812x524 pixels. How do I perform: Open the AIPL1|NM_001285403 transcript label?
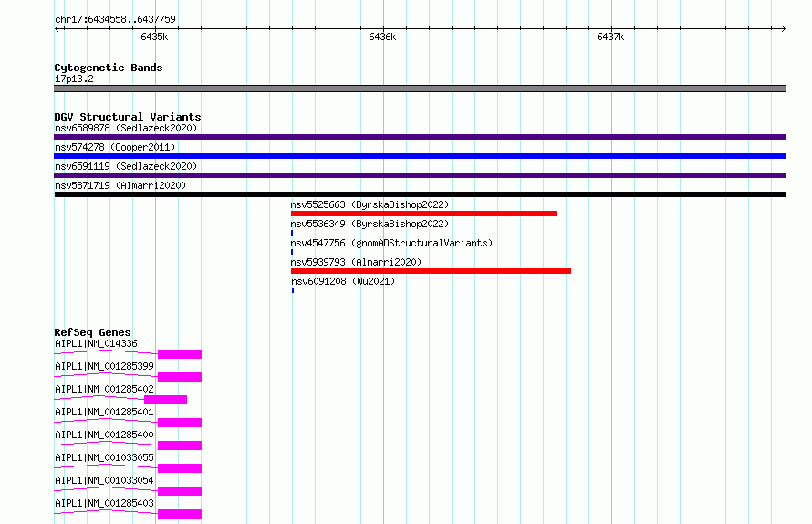tap(104, 503)
